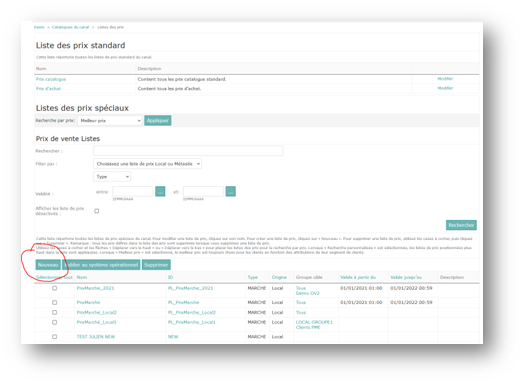Open the PrixMarche name link
This screenshot has height=386, width=525.
[x=88, y=302]
